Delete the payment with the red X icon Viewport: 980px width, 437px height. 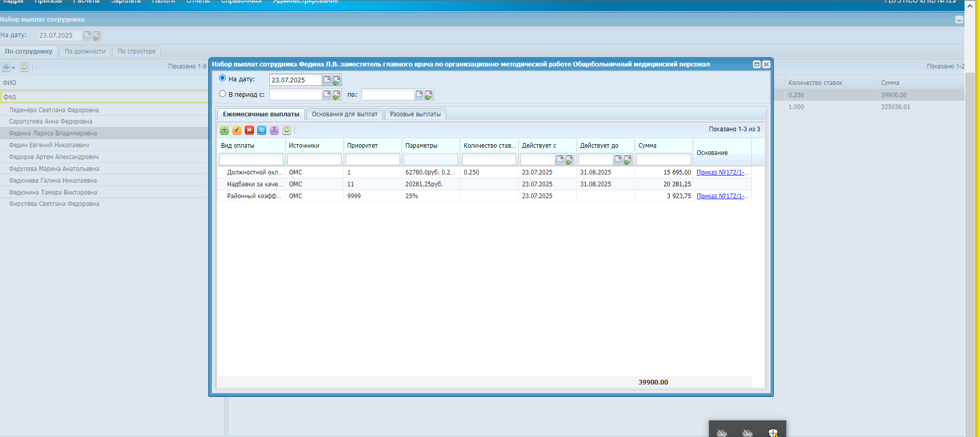(249, 130)
